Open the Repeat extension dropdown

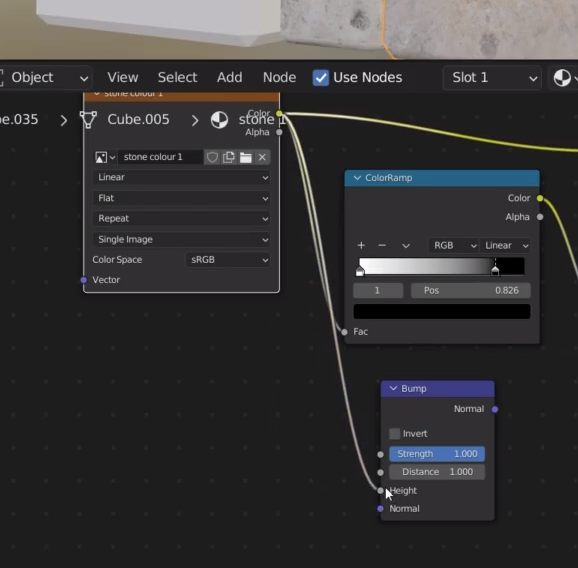tap(182, 219)
